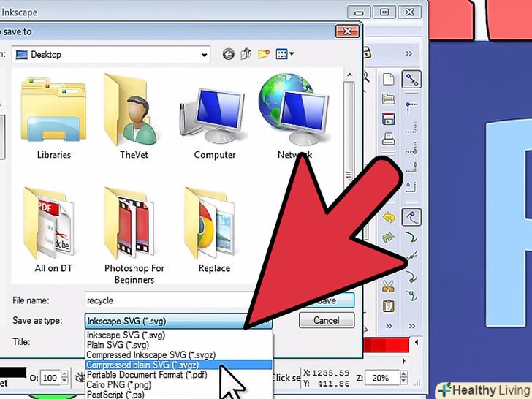Open the Desktop location dropdown
Image resolution: width=532 pixels, height=399 pixels.
click(204, 55)
